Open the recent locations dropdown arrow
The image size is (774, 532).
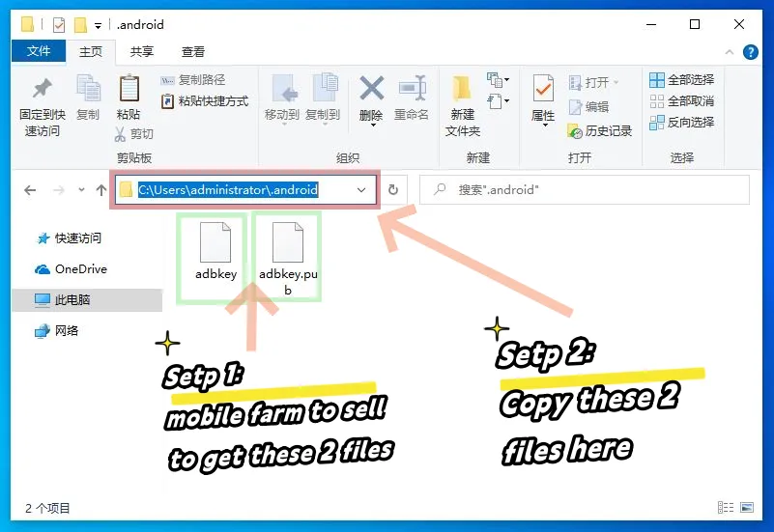coord(81,191)
